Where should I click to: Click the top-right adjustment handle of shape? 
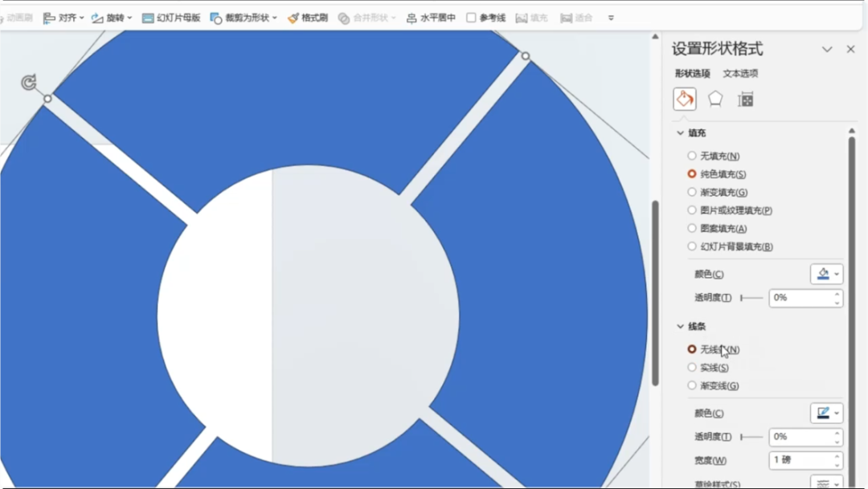pyautogui.click(x=526, y=56)
